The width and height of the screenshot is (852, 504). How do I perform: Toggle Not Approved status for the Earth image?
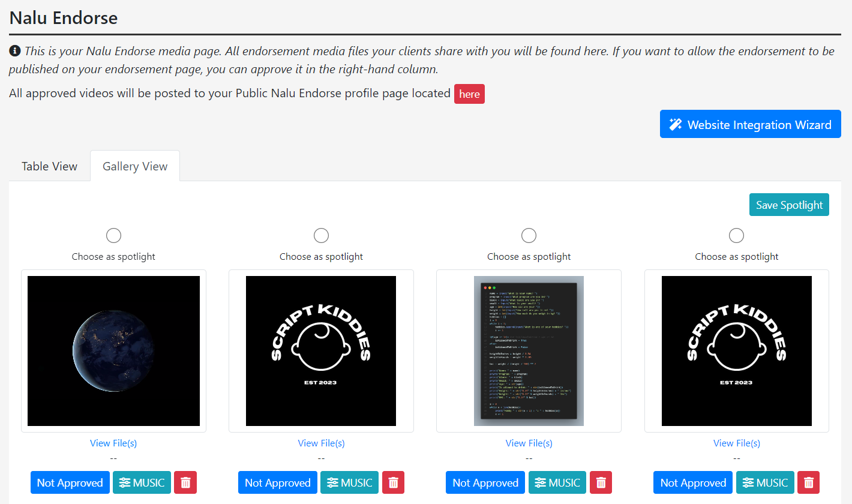point(70,482)
